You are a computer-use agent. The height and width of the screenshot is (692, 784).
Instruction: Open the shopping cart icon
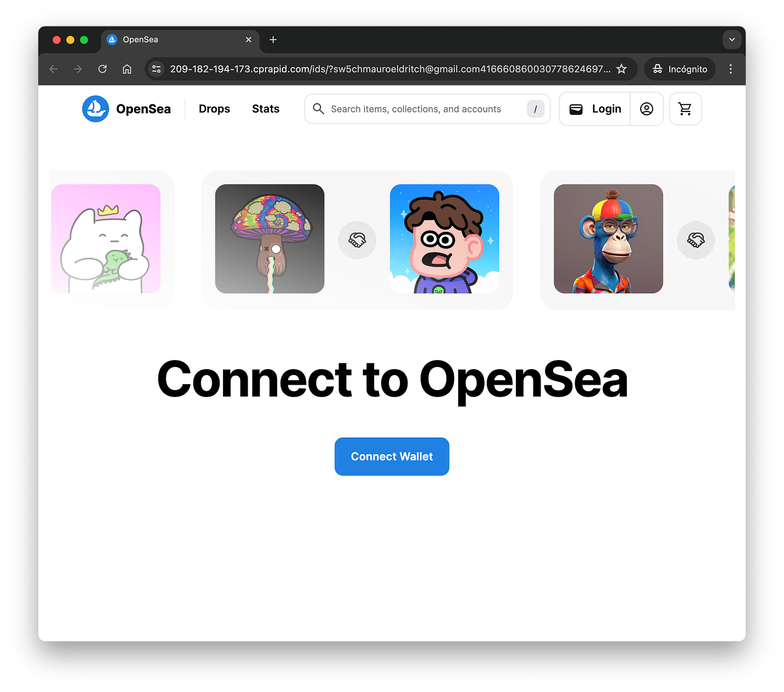[685, 109]
